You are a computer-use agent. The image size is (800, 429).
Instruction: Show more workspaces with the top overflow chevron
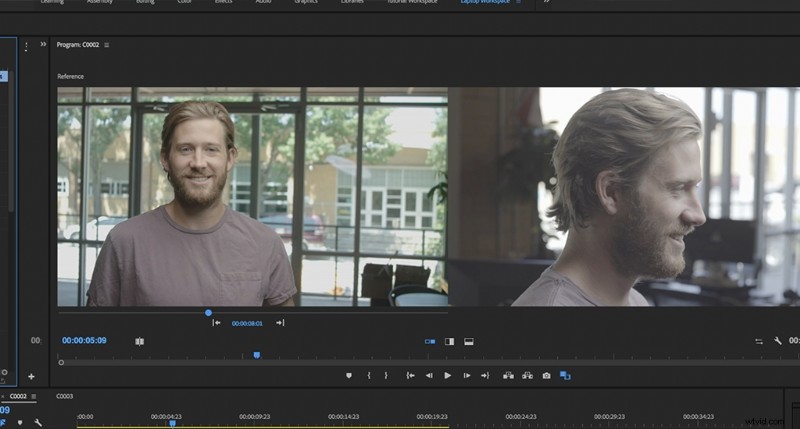546,2
